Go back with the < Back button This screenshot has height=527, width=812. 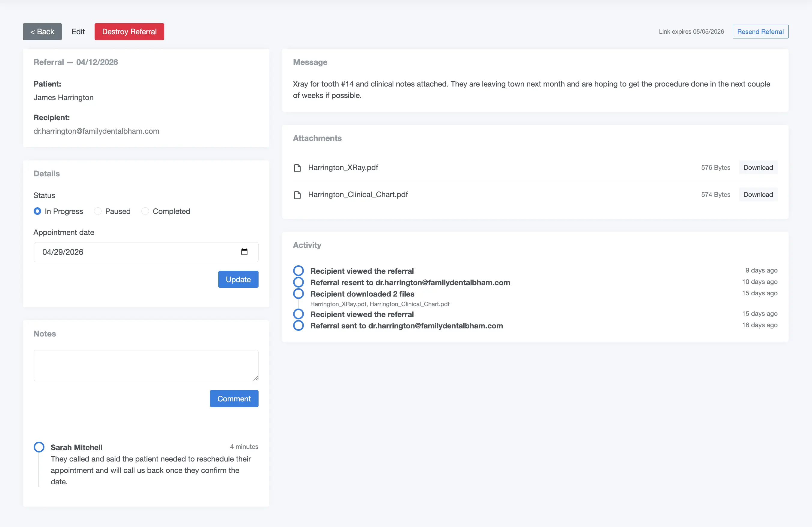42,32
